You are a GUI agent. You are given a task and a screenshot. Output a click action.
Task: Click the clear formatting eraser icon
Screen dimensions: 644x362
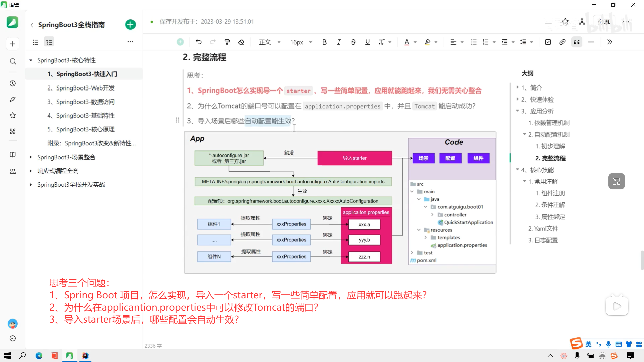[x=241, y=42]
